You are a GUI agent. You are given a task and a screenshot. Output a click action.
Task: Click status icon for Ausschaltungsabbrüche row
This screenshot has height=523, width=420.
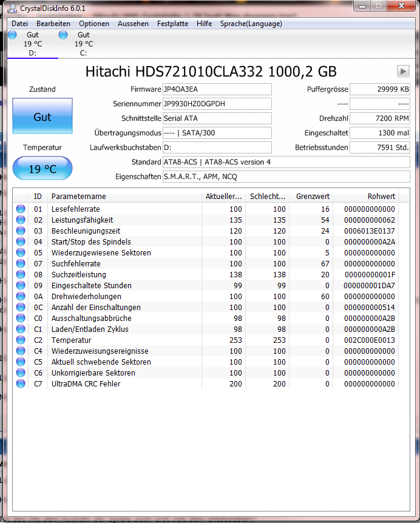coord(21,318)
